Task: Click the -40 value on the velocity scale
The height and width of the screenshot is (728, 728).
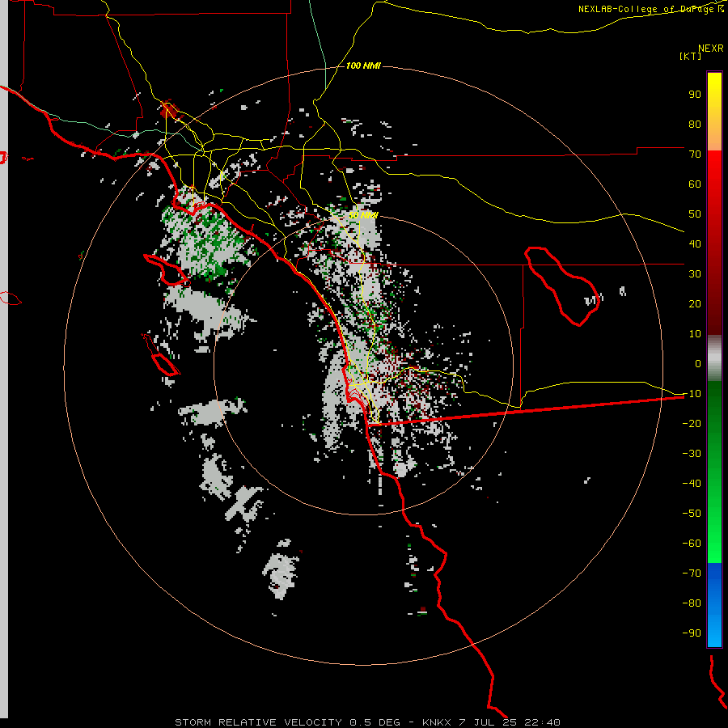Action: (x=692, y=484)
